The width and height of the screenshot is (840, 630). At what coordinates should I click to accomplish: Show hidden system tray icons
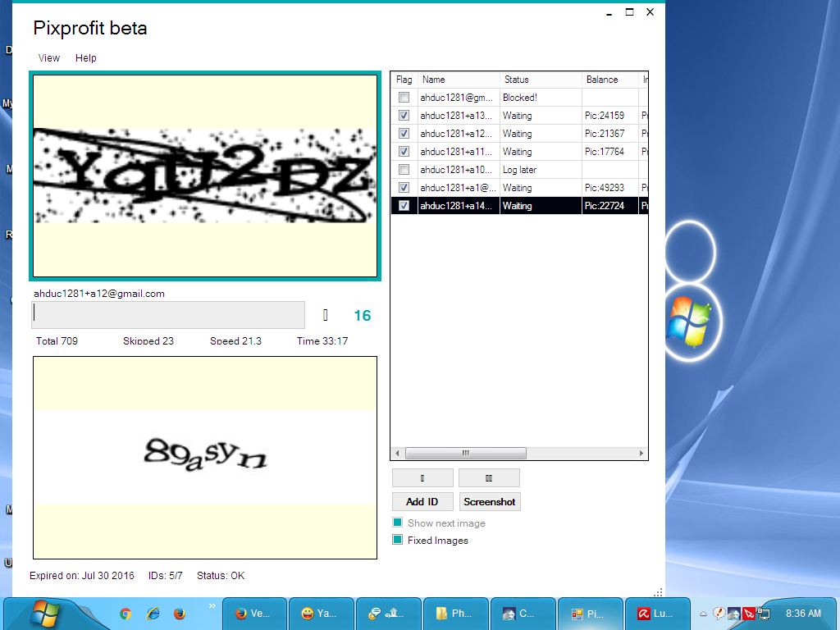tap(703, 614)
